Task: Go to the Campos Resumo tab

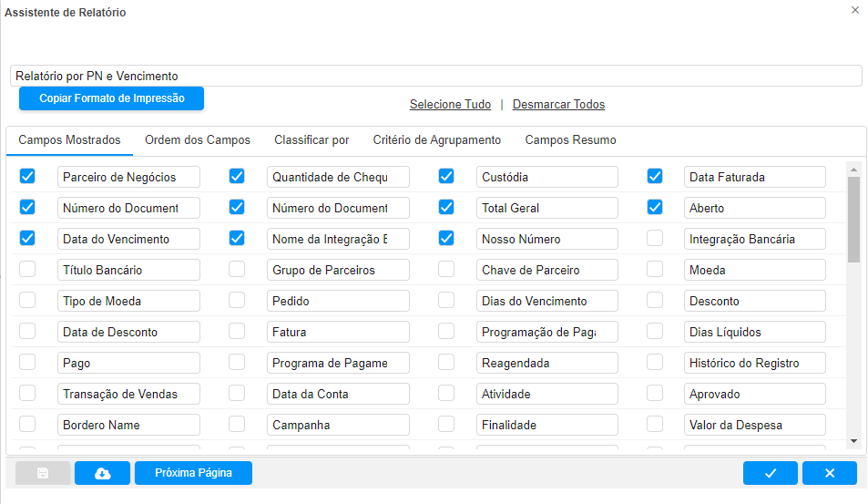Action: pyautogui.click(x=570, y=140)
